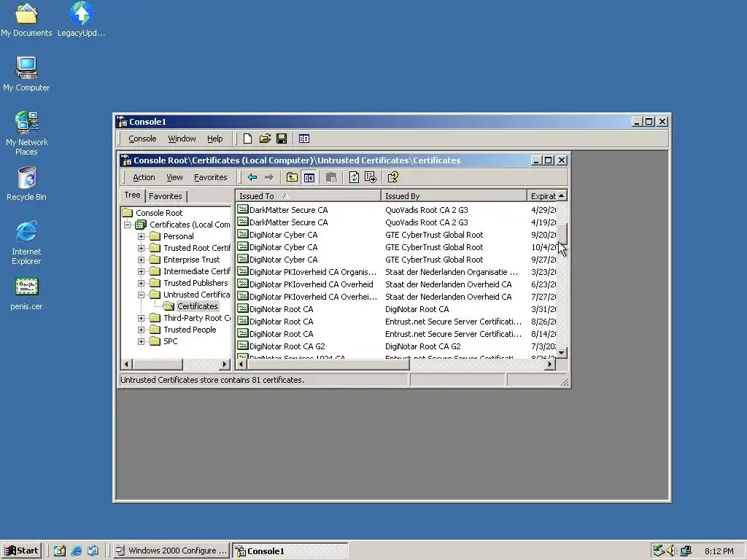The image size is (747, 560).
Task: Select Internet Explorer desktop icon
Action: [26, 243]
